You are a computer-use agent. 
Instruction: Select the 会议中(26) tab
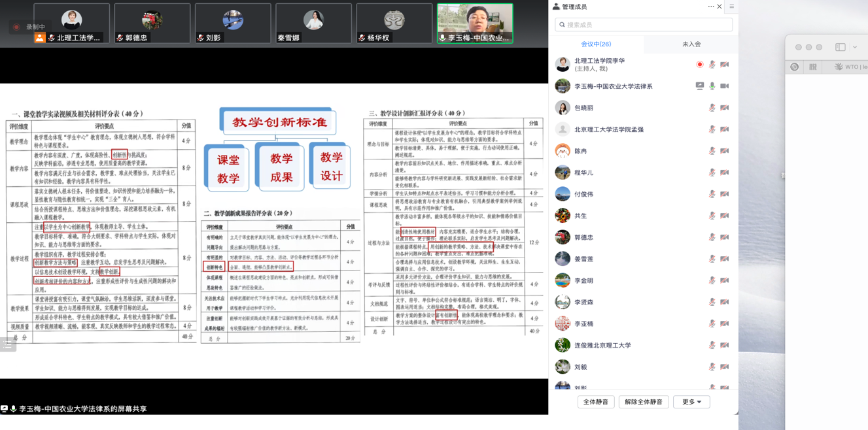(x=596, y=44)
